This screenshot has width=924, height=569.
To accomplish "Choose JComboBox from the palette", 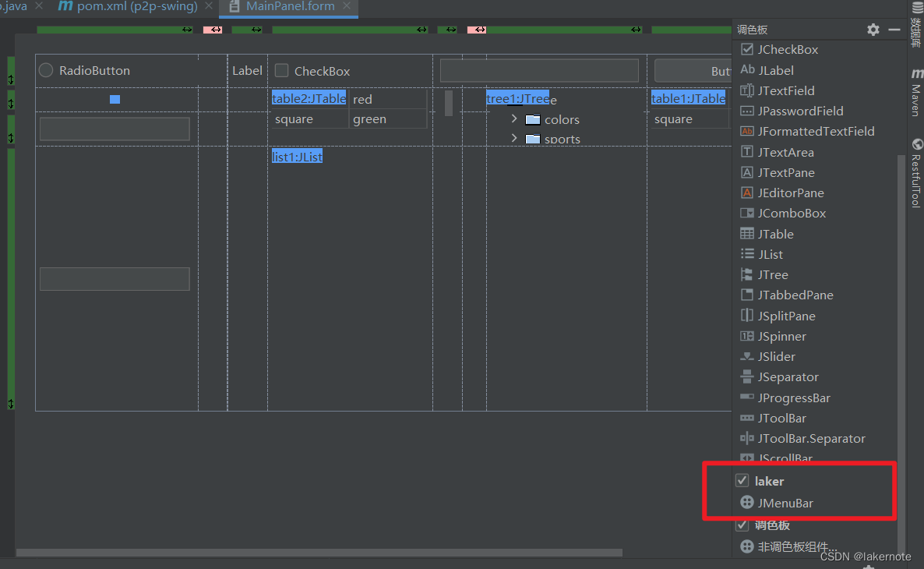I will [x=791, y=213].
